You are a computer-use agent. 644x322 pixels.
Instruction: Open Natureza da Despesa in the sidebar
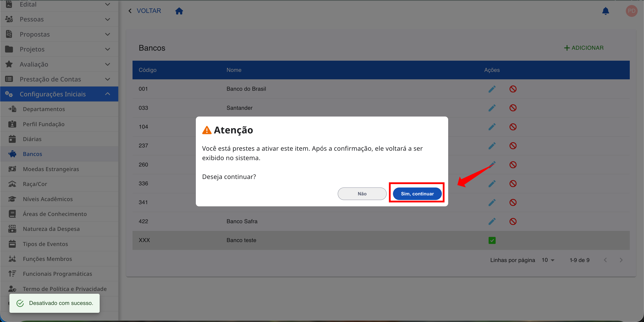pyautogui.click(x=59, y=229)
